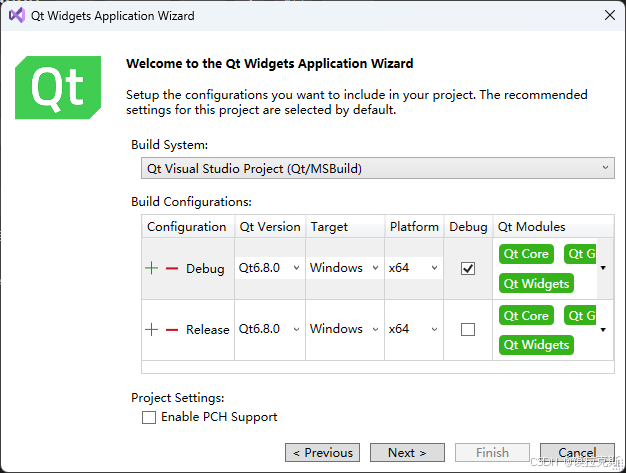This screenshot has height=473, width=626.
Task: Click the green plus icon in Debug row
Action: [x=151, y=268]
